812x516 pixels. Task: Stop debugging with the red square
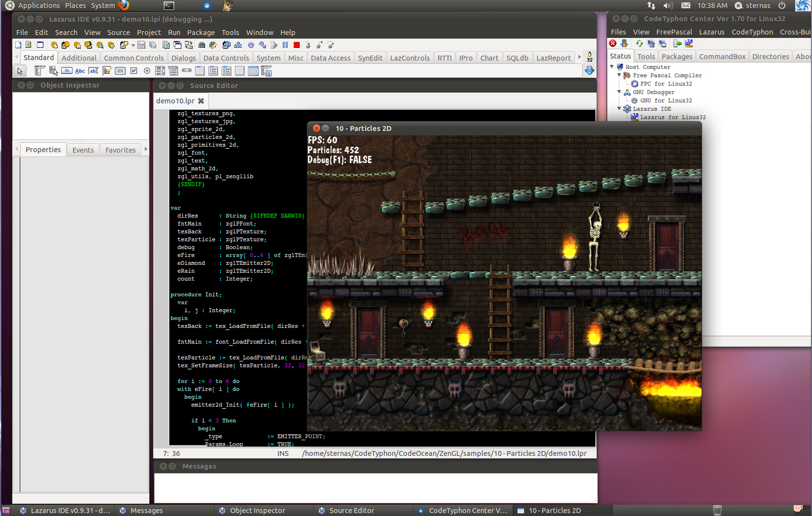pos(297,45)
